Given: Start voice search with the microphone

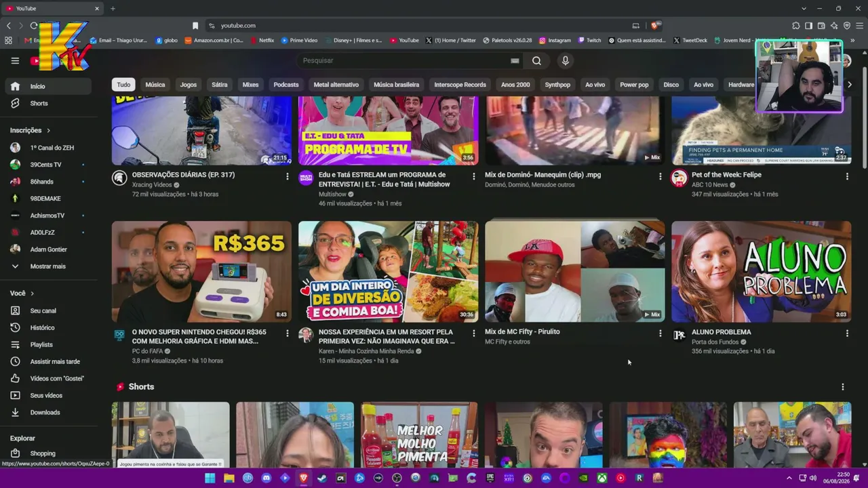Looking at the screenshot, I should (566, 60).
